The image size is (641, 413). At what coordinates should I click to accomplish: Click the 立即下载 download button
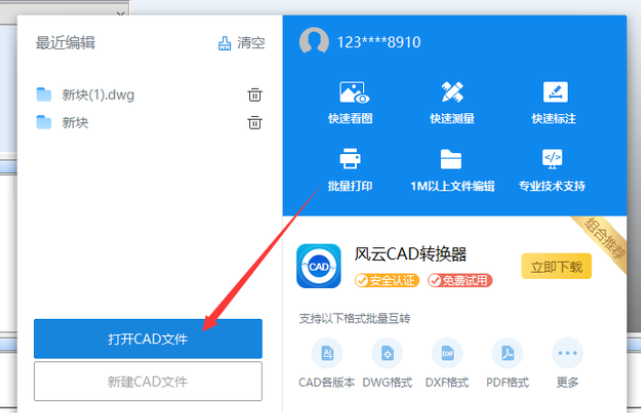coord(556,267)
